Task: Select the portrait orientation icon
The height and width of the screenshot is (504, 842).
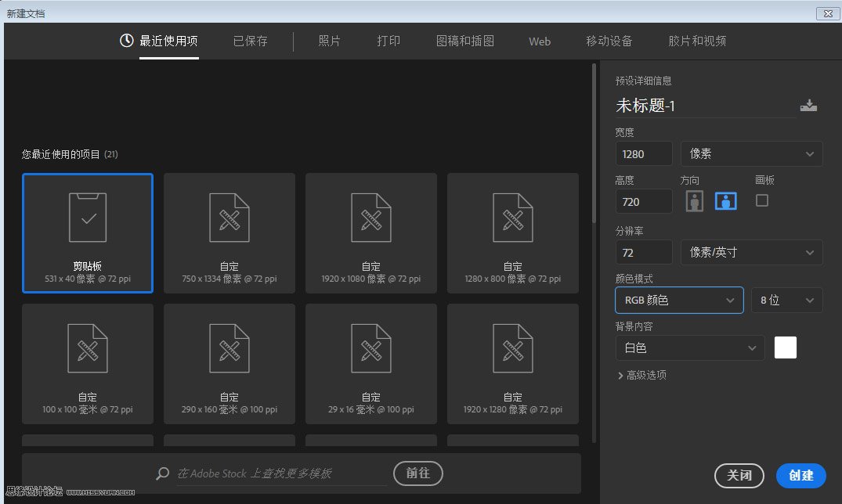Action: point(694,201)
